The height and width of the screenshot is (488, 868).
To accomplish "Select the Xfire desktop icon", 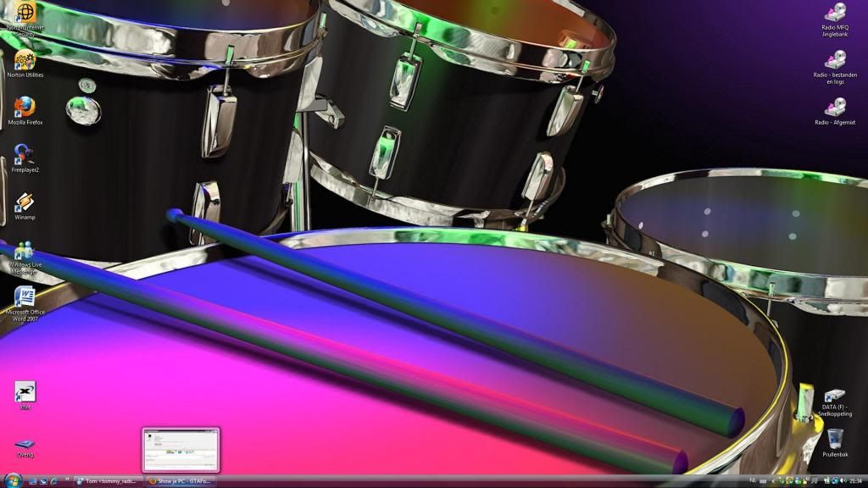I will [x=25, y=395].
